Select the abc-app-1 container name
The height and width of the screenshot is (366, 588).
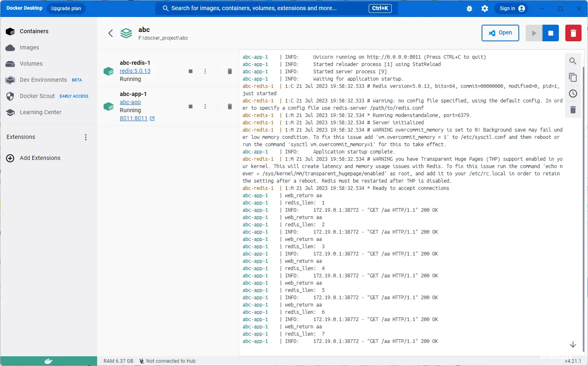click(133, 94)
